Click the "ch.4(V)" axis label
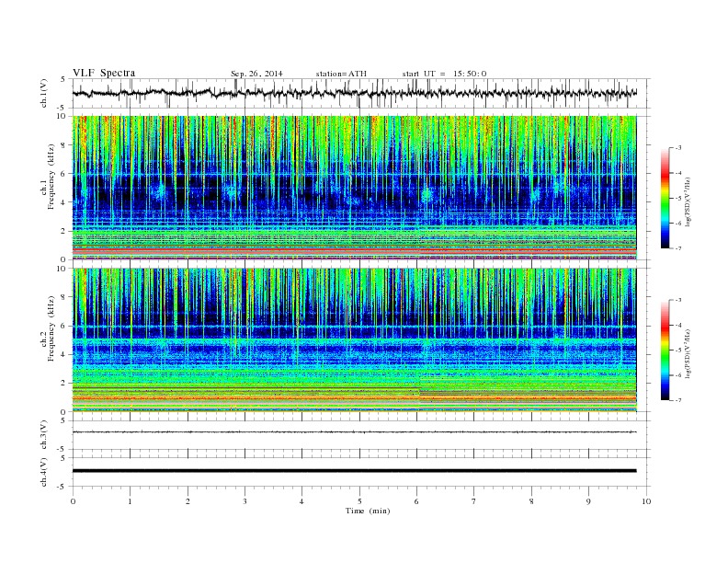The image size is (728, 563). (43, 472)
